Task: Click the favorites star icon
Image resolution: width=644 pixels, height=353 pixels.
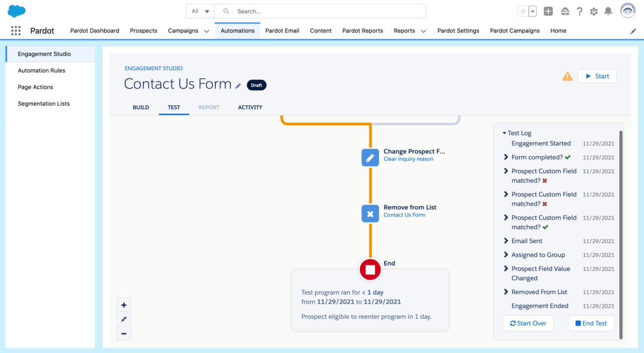Action: tap(523, 11)
